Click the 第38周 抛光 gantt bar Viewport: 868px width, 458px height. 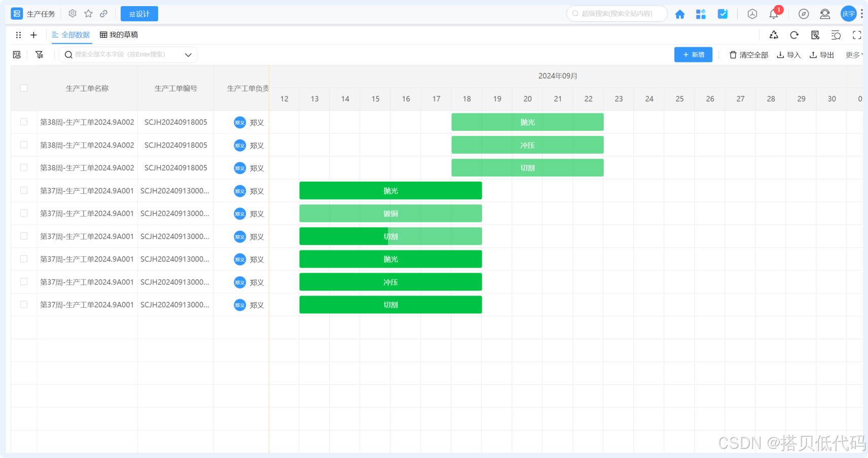(527, 122)
